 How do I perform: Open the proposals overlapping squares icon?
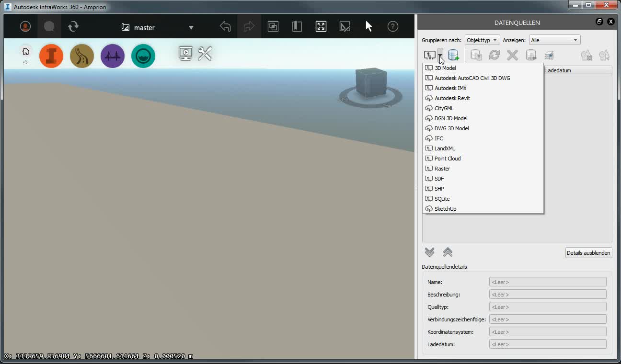coord(273,27)
